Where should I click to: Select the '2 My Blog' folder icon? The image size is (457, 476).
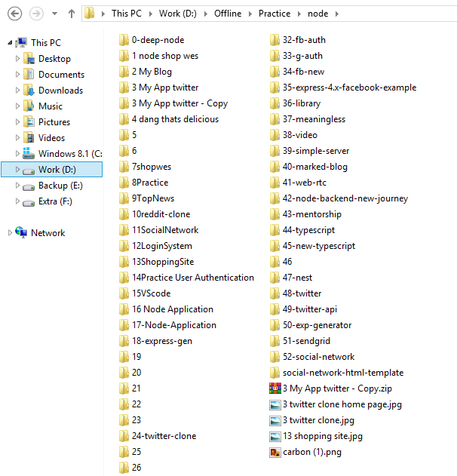tap(124, 72)
